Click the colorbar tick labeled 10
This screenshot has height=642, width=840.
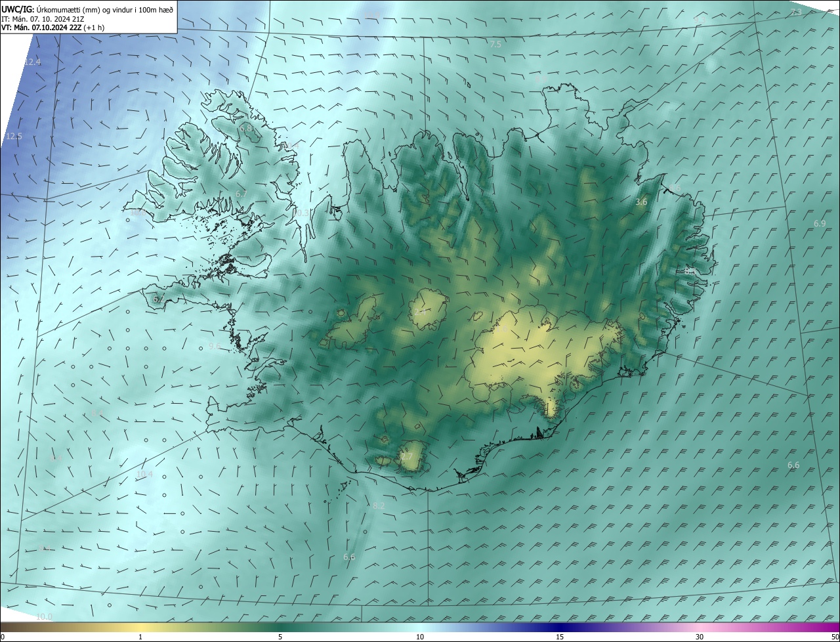[420, 637]
